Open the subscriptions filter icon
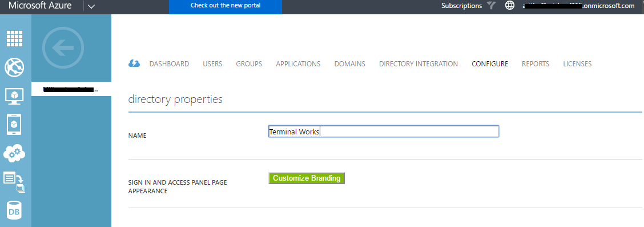This screenshot has height=227, width=644. [492, 6]
